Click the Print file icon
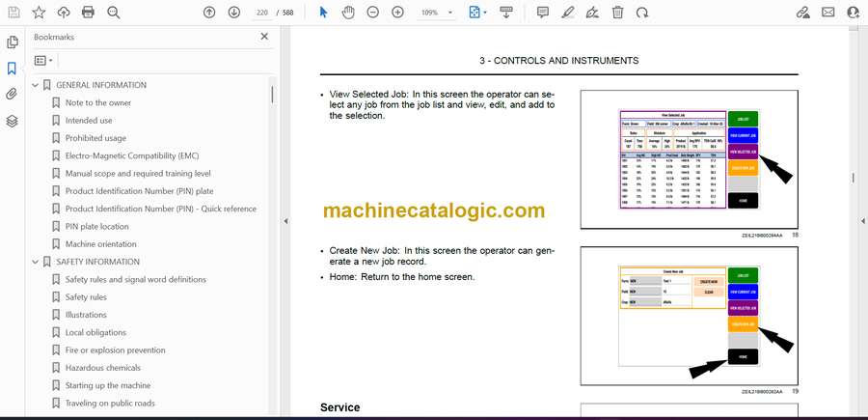 tap(89, 13)
